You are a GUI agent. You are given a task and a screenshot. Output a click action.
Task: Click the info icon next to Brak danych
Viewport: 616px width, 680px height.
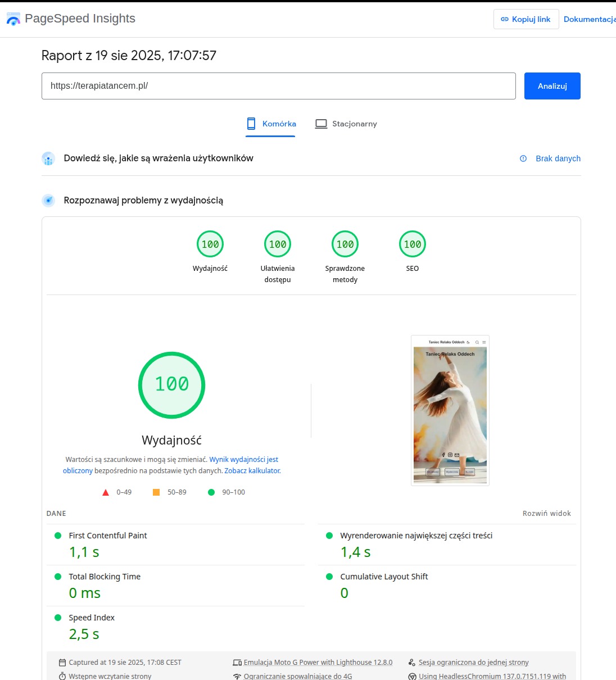(x=523, y=158)
